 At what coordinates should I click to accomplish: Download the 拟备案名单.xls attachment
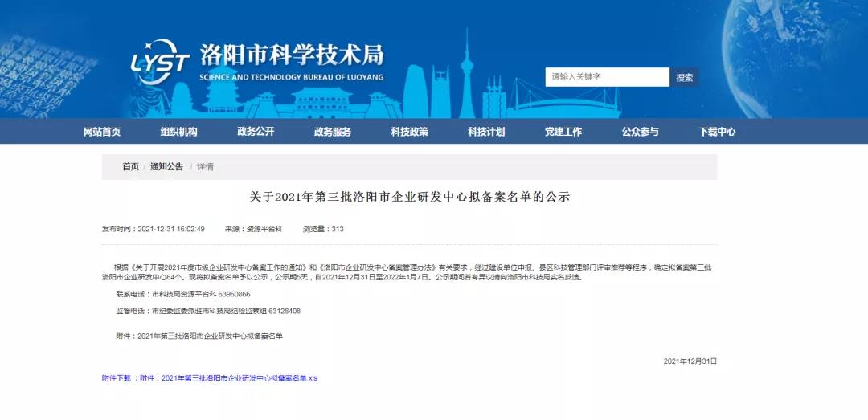(228, 378)
